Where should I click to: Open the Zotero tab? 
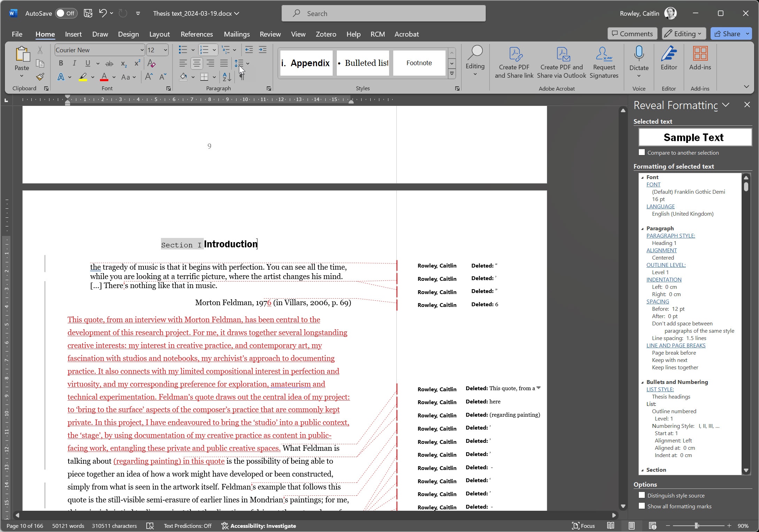pyautogui.click(x=326, y=34)
